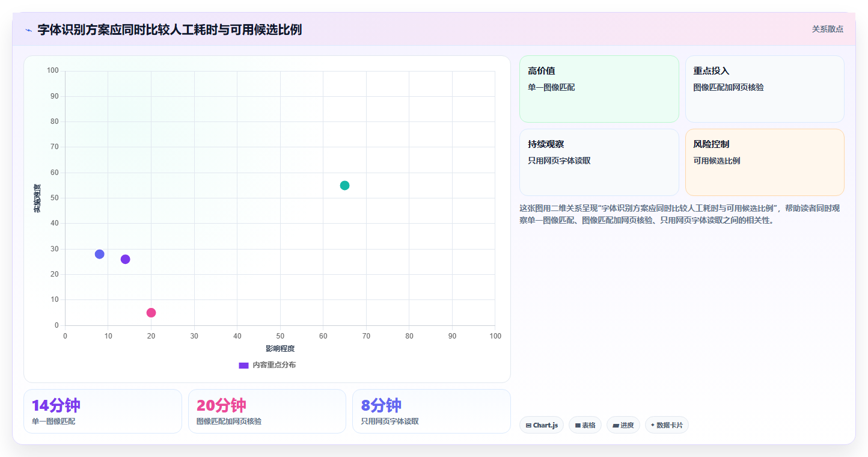This screenshot has height=457, width=868.
Task: Click 只用网页字体读取 text in 持续观察 card
Action: tap(559, 161)
